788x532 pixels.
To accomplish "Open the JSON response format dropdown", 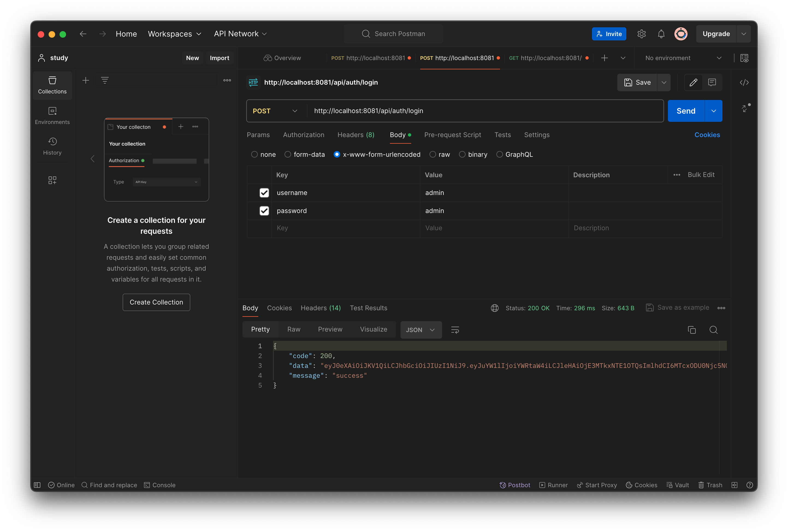I will [x=421, y=330].
